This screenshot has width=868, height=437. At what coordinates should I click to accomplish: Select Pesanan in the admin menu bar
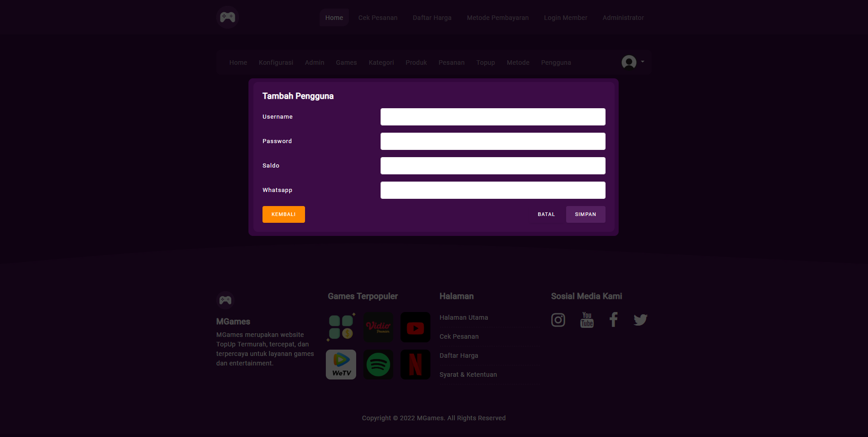coord(451,62)
